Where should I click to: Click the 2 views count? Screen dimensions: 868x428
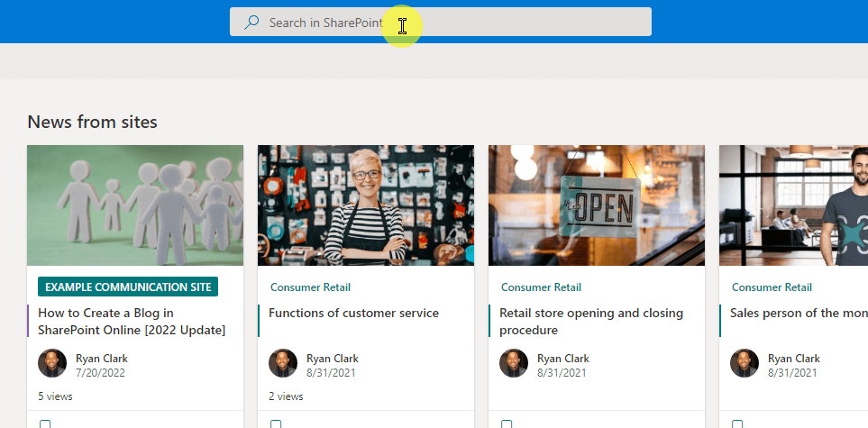[287, 396]
